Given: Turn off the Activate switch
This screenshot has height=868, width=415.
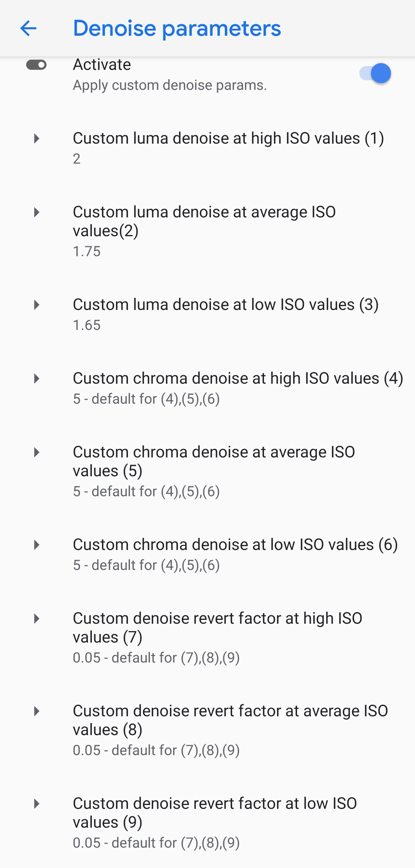Looking at the screenshot, I should pyautogui.click(x=375, y=73).
